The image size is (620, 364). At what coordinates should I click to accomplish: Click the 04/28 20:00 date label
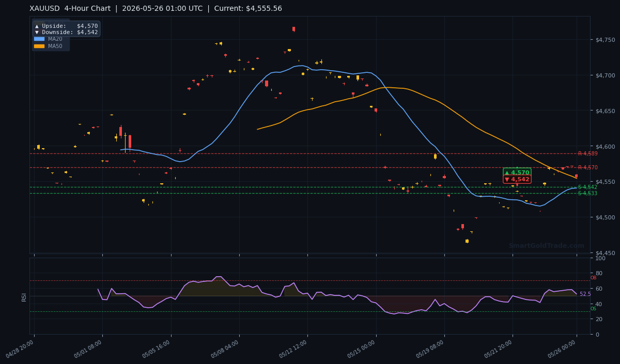[x=20, y=350]
